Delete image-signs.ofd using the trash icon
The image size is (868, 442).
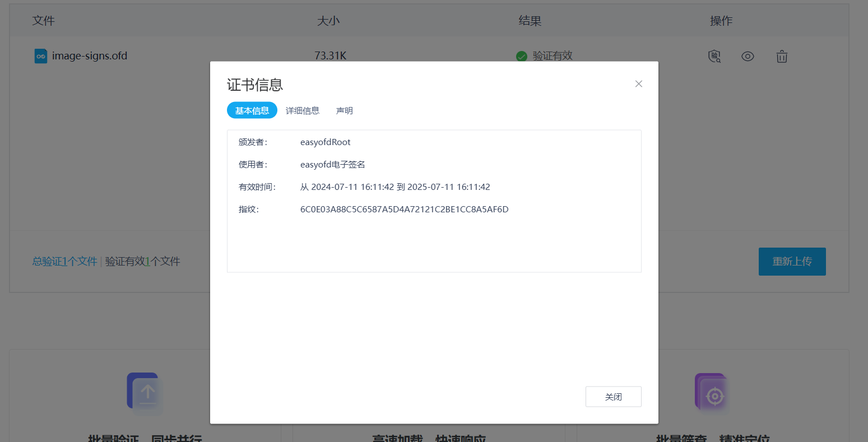[x=782, y=56]
